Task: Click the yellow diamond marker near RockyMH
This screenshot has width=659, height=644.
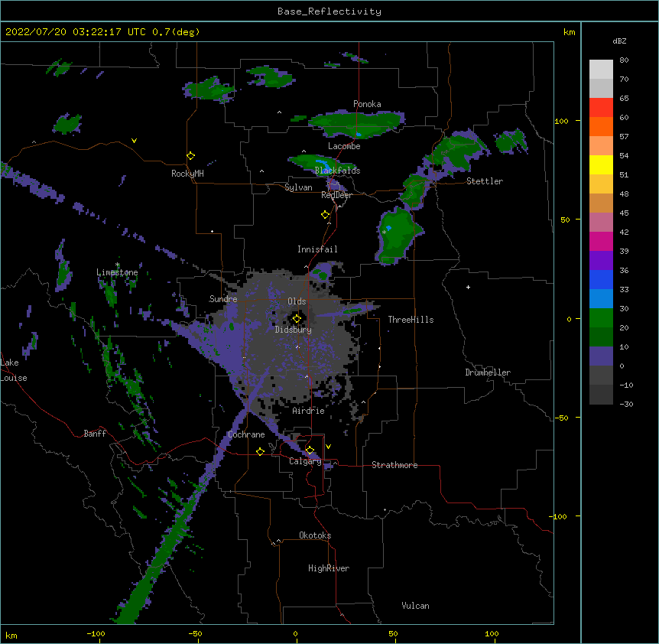Action: click(191, 156)
